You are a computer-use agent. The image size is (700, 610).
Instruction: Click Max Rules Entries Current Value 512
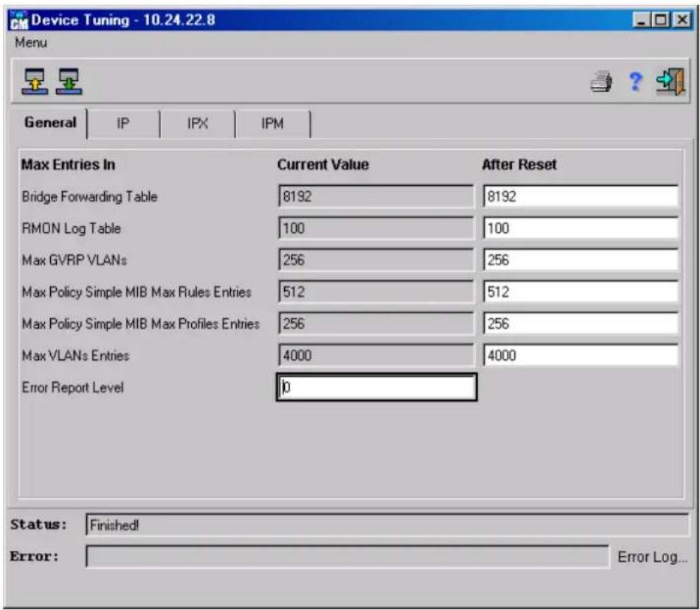[x=375, y=292]
